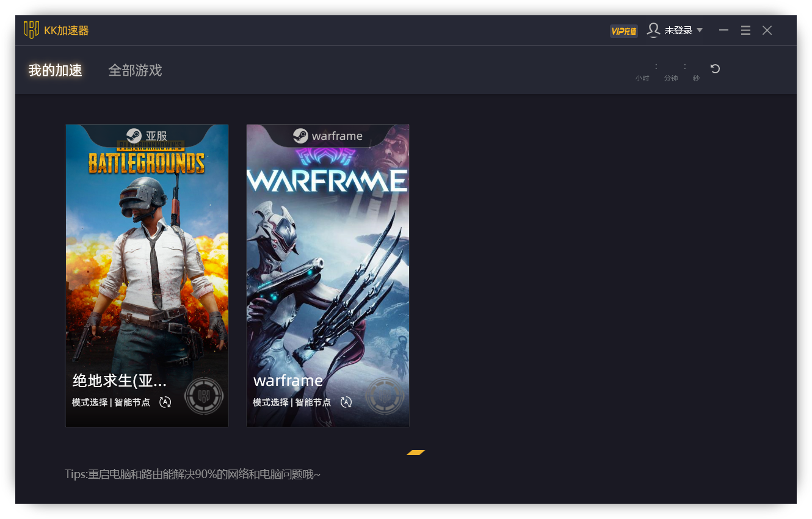Open the Warframe game card artwork
This screenshot has height=519, width=812.
(328, 275)
